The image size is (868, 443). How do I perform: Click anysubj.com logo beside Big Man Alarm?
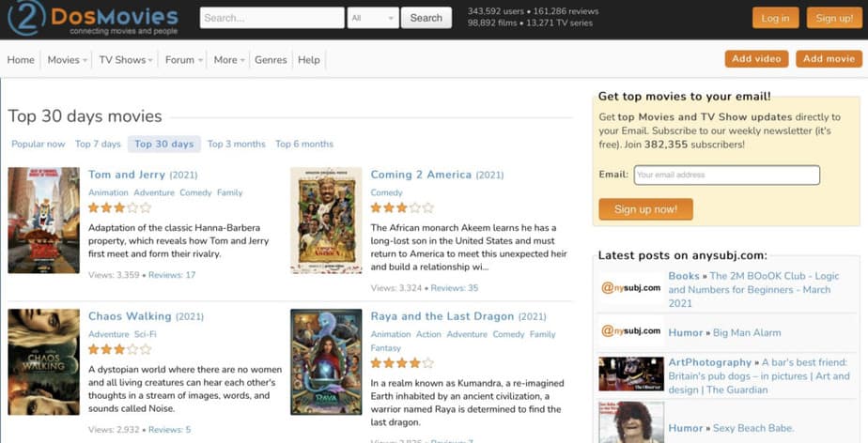(x=631, y=331)
